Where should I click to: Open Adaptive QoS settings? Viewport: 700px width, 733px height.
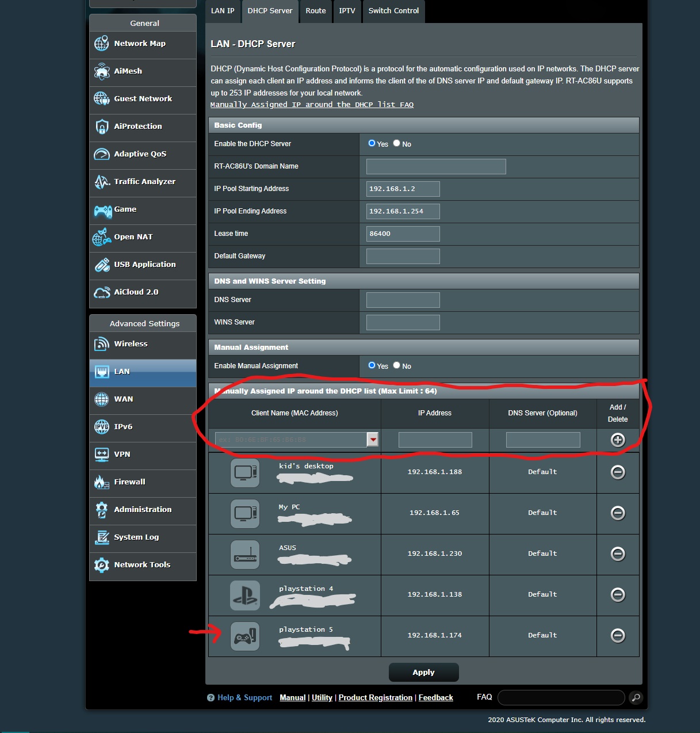click(143, 154)
